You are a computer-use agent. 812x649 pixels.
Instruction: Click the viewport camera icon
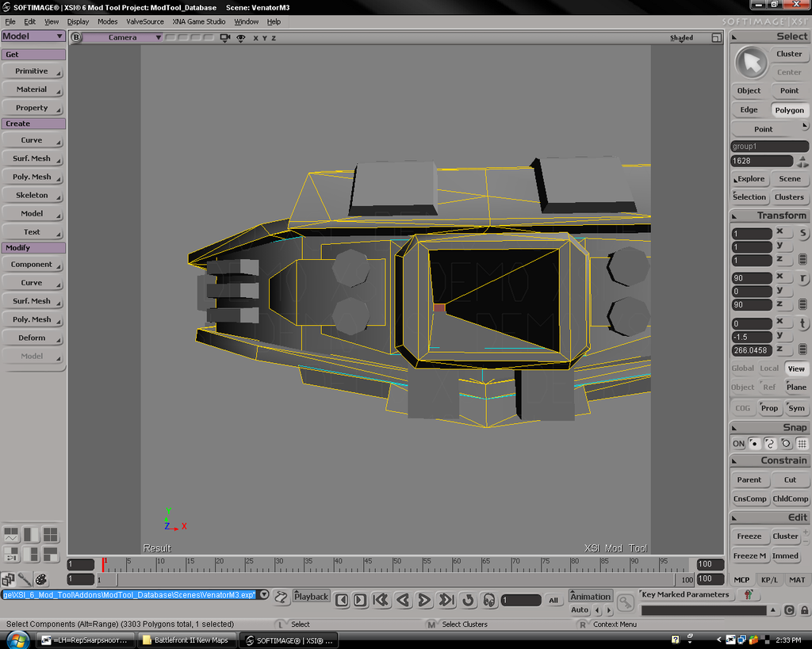tap(224, 38)
